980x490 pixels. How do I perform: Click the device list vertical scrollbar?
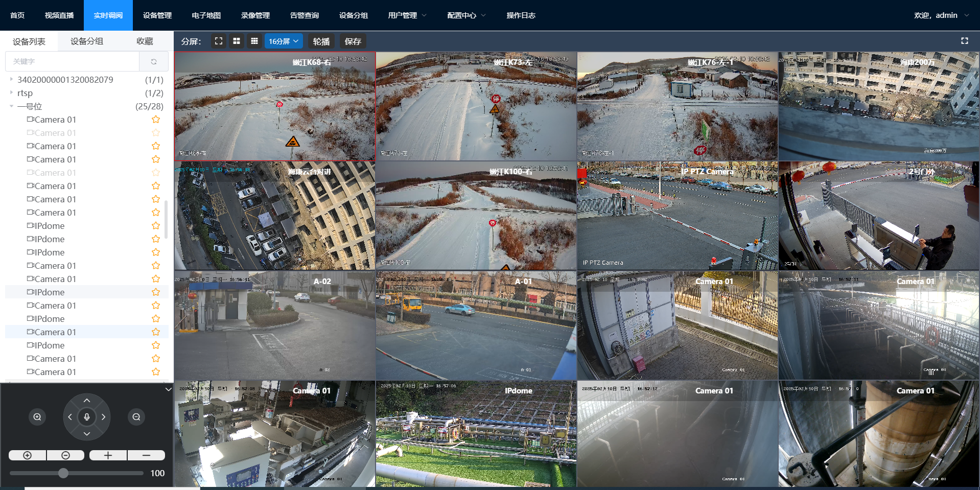166,220
